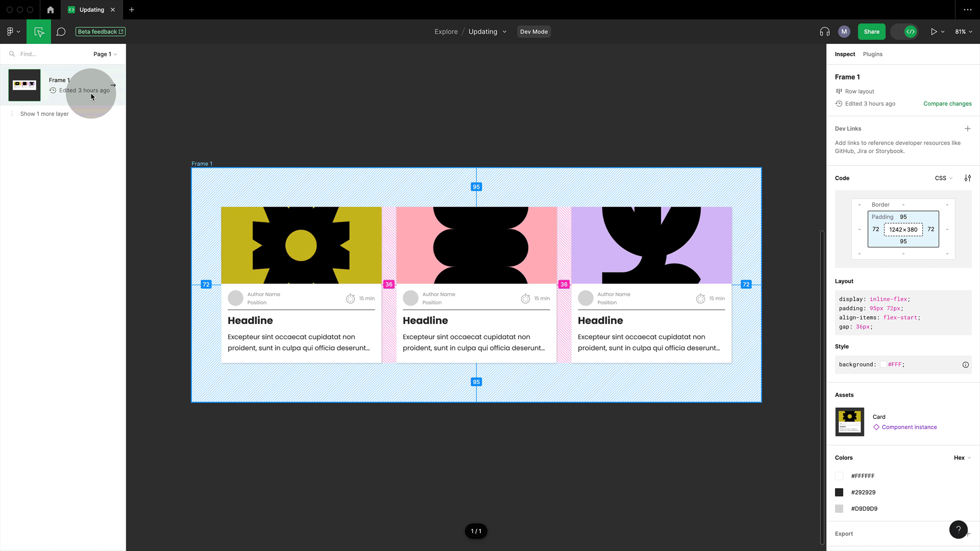Click the #D9D9D9 color swatch
The image size is (980, 551).
(839, 509)
